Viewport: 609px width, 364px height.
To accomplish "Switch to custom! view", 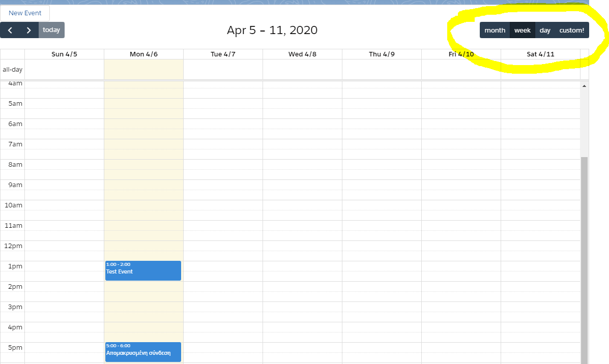I will pyautogui.click(x=572, y=31).
